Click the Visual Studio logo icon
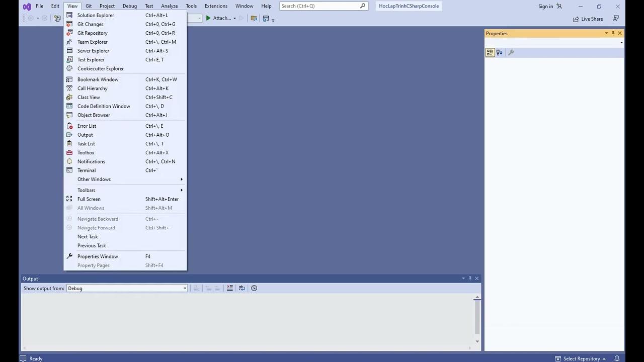This screenshot has height=362, width=644. [27, 7]
